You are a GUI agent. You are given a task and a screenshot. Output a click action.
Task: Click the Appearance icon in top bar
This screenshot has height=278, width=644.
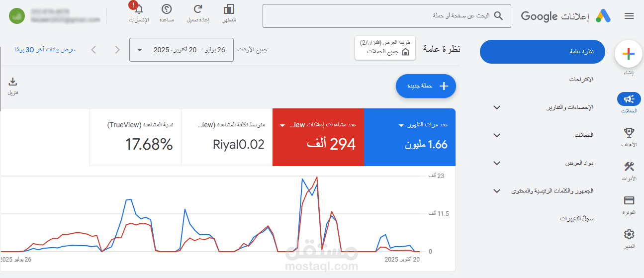229,9
